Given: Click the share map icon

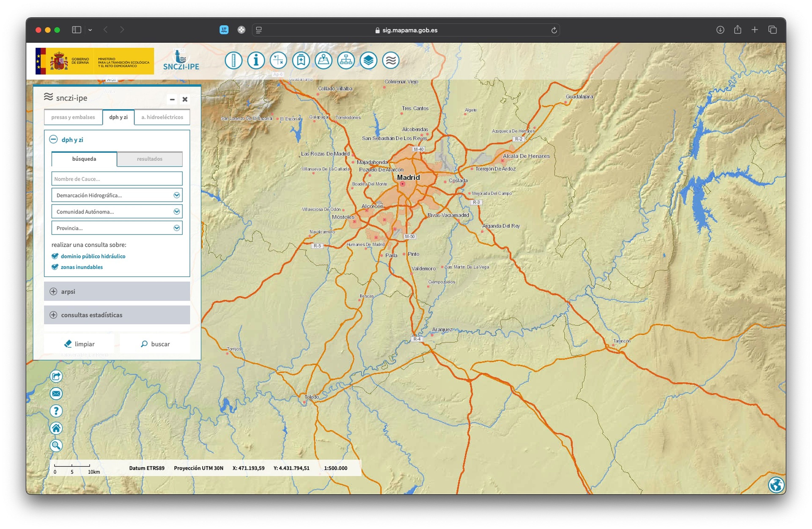Looking at the screenshot, I should click(56, 376).
